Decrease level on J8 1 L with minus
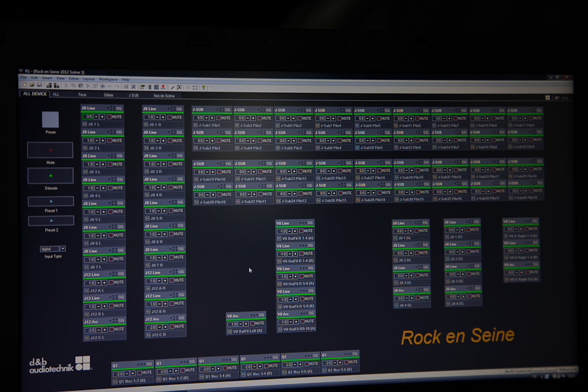Screen dimensions: 588x392 pos(96,117)
